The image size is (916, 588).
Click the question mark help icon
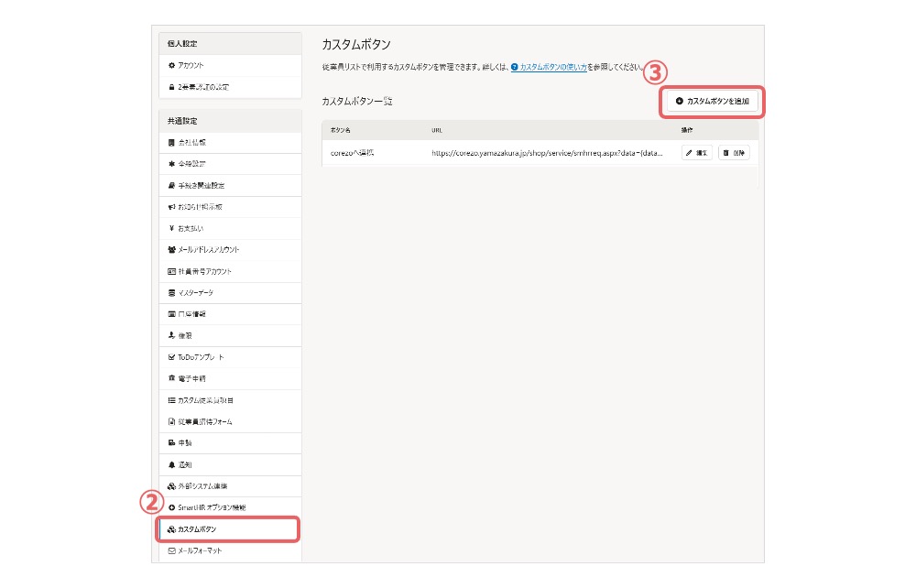point(515,68)
